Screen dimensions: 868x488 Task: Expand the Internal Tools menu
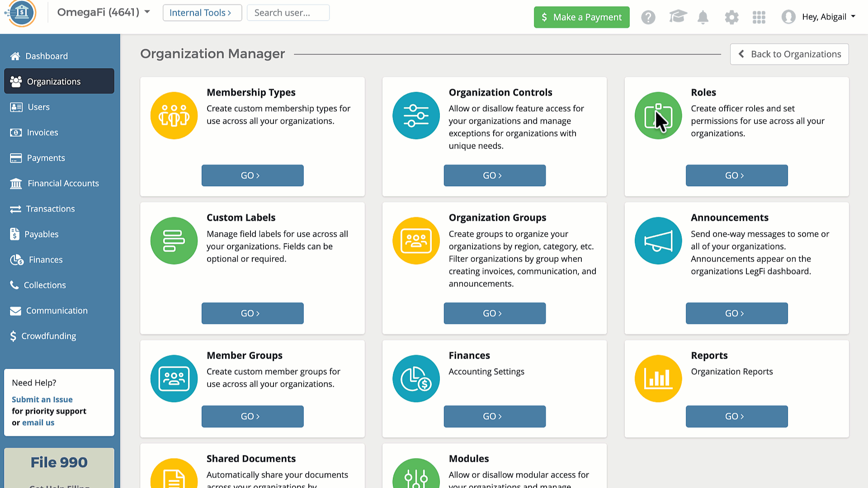pyautogui.click(x=202, y=13)
